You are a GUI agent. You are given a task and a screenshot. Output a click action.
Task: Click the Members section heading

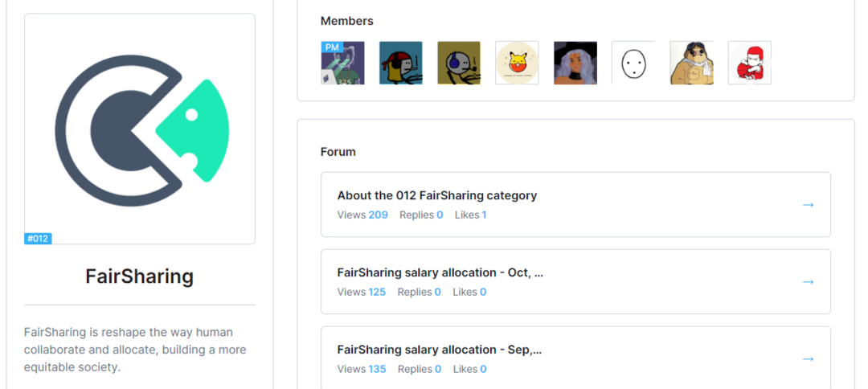pyautogui.click(x=346, y=21)
